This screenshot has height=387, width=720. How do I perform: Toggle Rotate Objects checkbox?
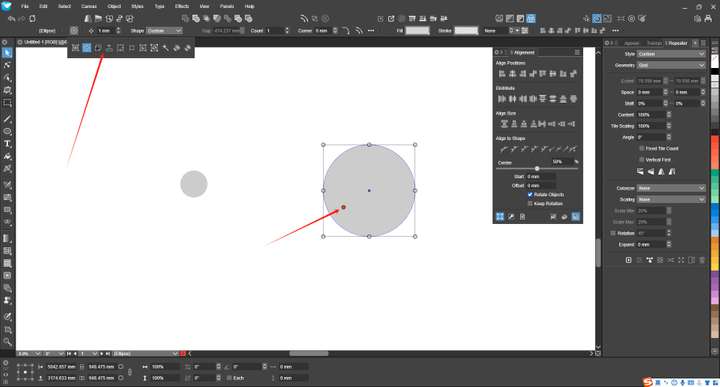[x=530, y=195]
